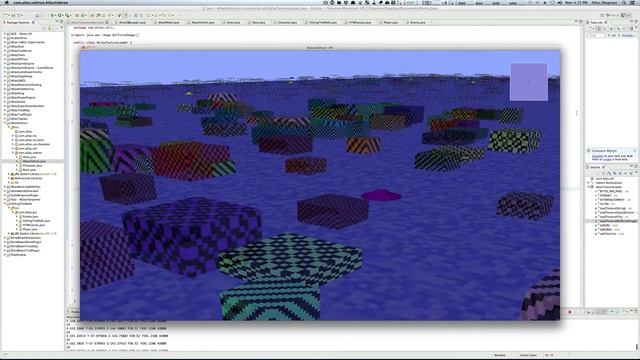Open the Enemy.java editor tab

417,22
